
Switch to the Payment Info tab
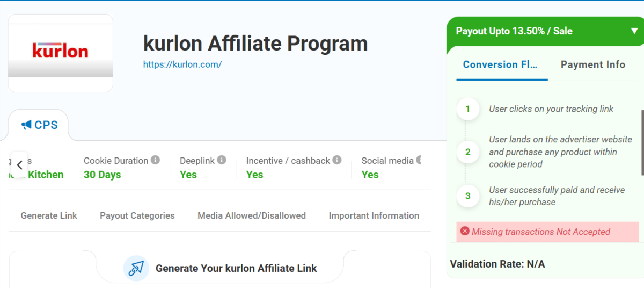pyautogui.click(x=593, y=64)
